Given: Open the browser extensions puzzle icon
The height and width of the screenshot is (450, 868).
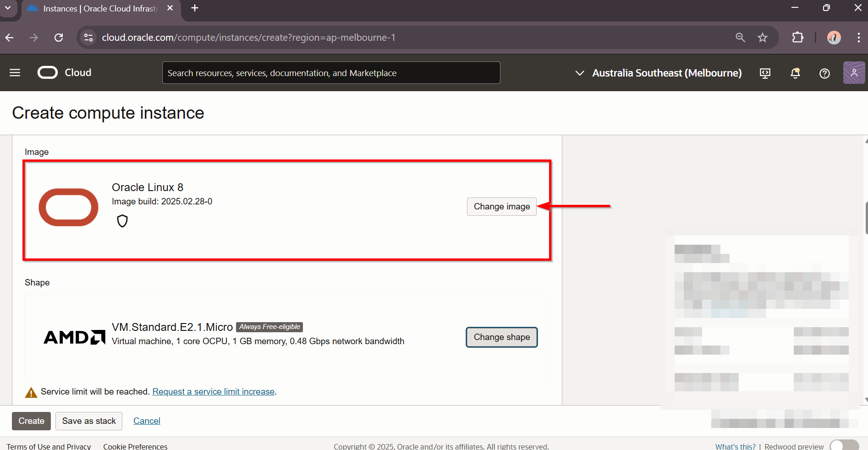Looking at the screenshot, I should coord(798,38).
